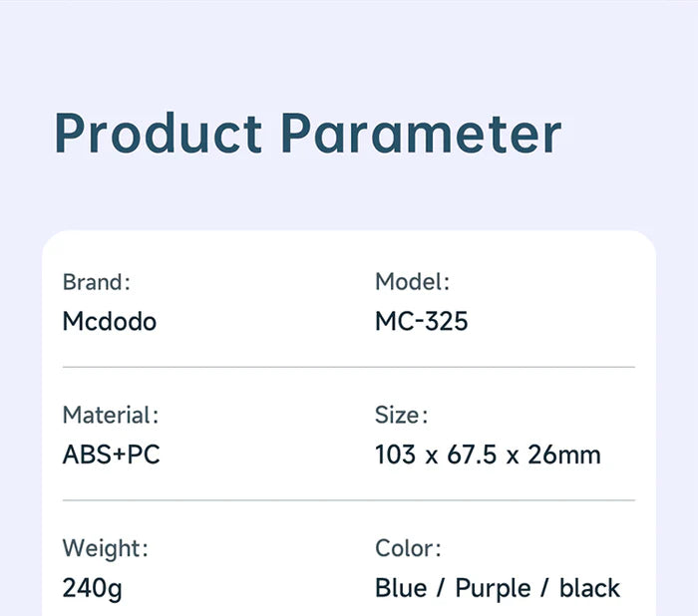Image resolution: width=698 pixels, height=616 pixels.
Task: Click the word Parameter in the title
Action: click(x=420, y=134)
